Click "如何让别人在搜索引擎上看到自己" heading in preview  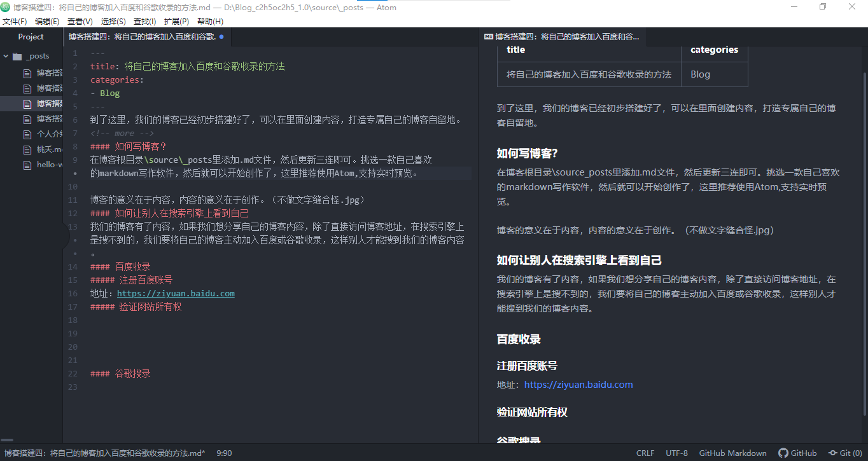coord(579,261)
